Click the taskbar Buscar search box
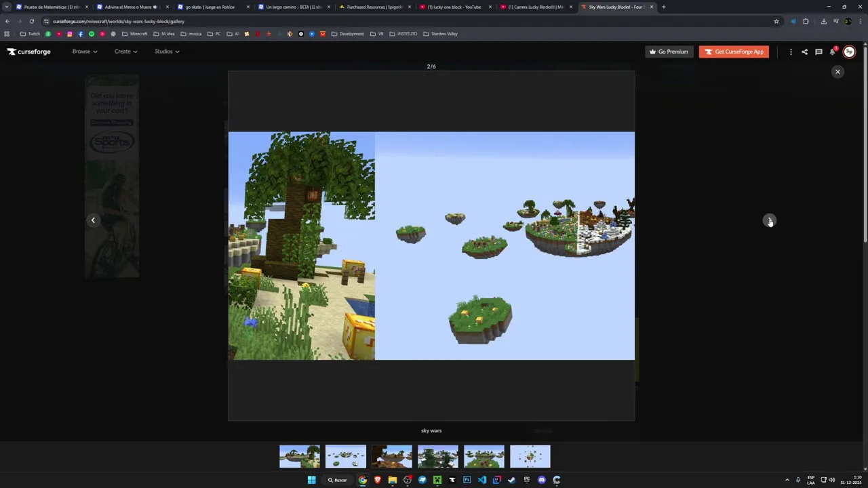The image size is (868, 488). [337, 480]
